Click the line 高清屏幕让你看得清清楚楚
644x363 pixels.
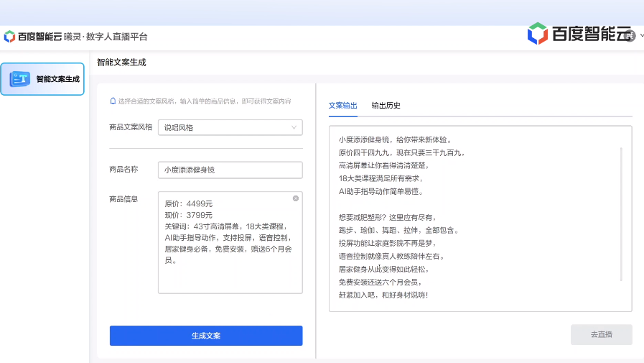(x=383, y=165)
